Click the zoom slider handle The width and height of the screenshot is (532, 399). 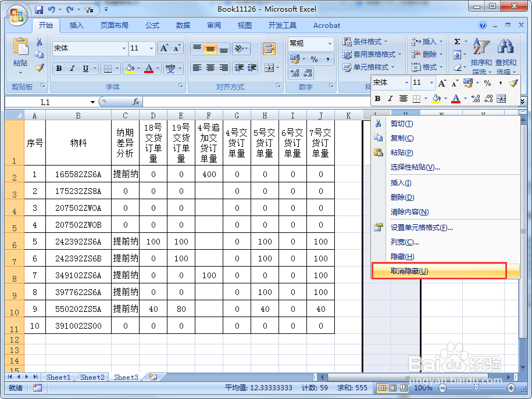[476, 388]
